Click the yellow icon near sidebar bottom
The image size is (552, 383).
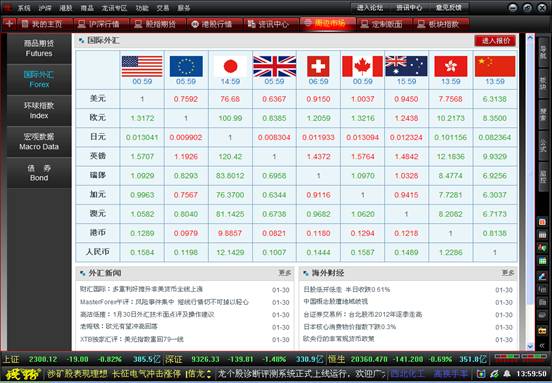click(x=542, y=331)
